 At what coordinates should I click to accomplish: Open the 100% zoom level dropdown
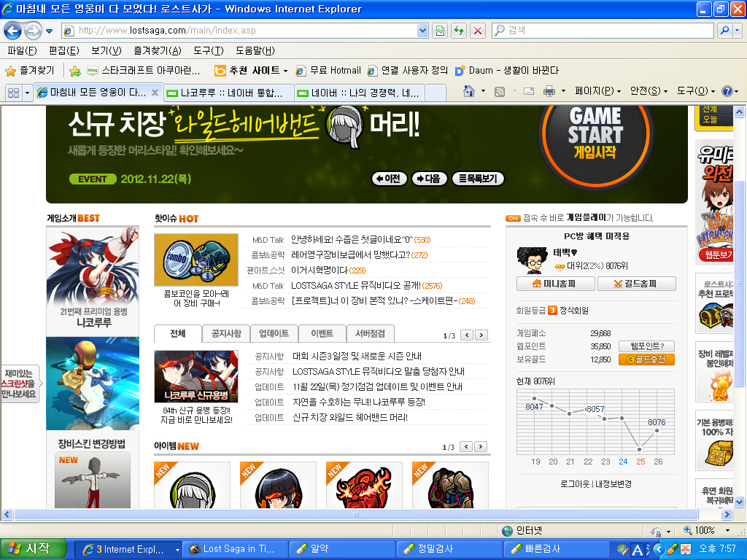tap(727, 531)
